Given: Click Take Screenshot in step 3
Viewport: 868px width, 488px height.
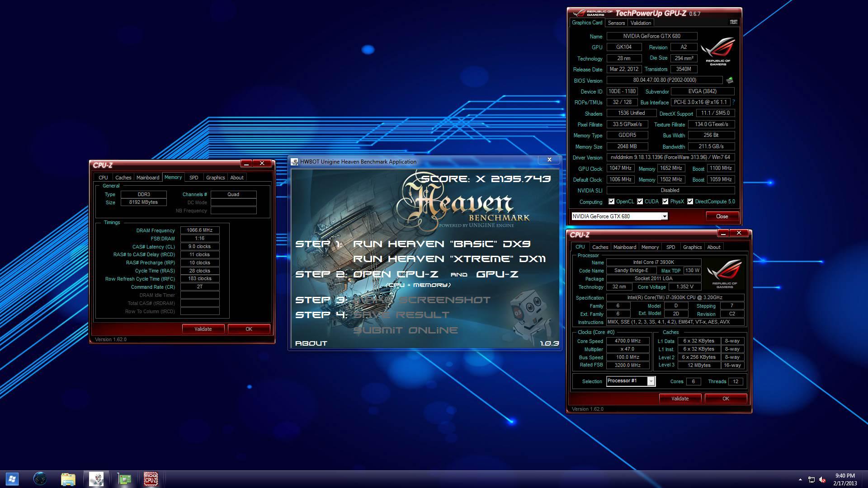Looking at the screenshot, I should (x=421, y=300).
